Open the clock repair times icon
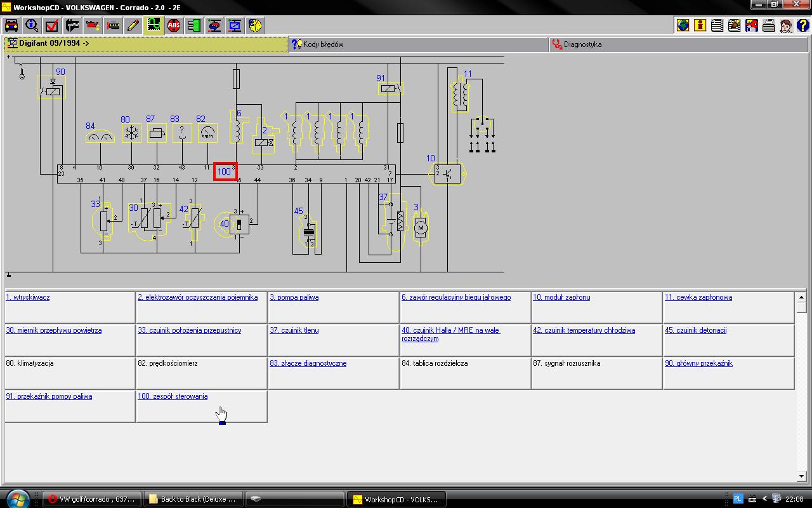Image resolution: width=812 pixels, height=508 pixels. pyautogui.click(x=255, y=25)
